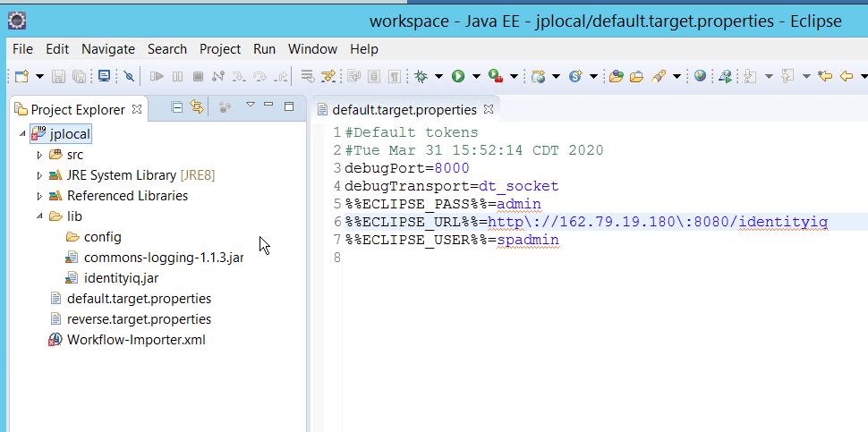868x432 pixels.
Task: Click the Resume debug icon
Action: point(157,76)
